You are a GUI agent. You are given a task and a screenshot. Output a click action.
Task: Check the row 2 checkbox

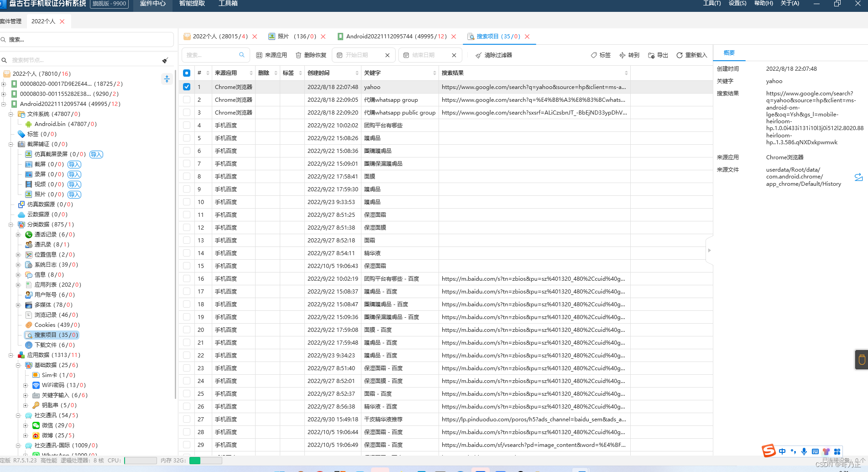tap(187, 100)
